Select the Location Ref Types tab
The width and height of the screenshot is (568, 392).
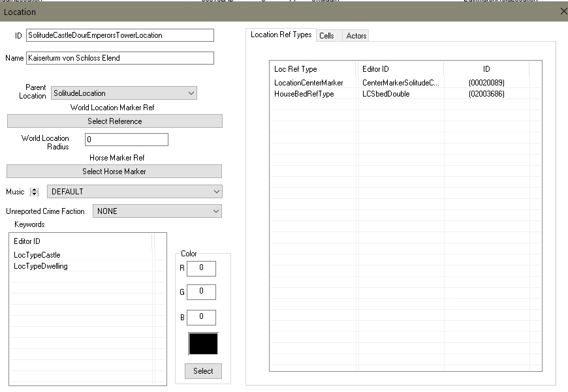click(281, 35)
